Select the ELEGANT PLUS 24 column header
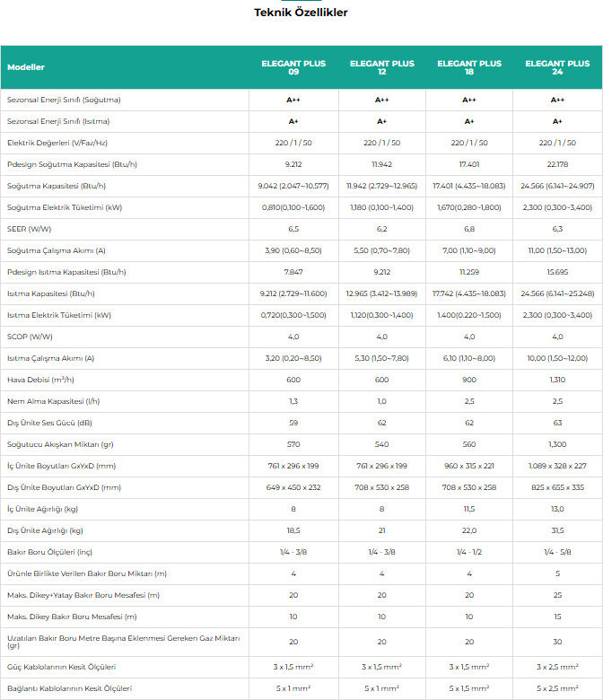Screen dimensions: 603x700 [557, 67]
